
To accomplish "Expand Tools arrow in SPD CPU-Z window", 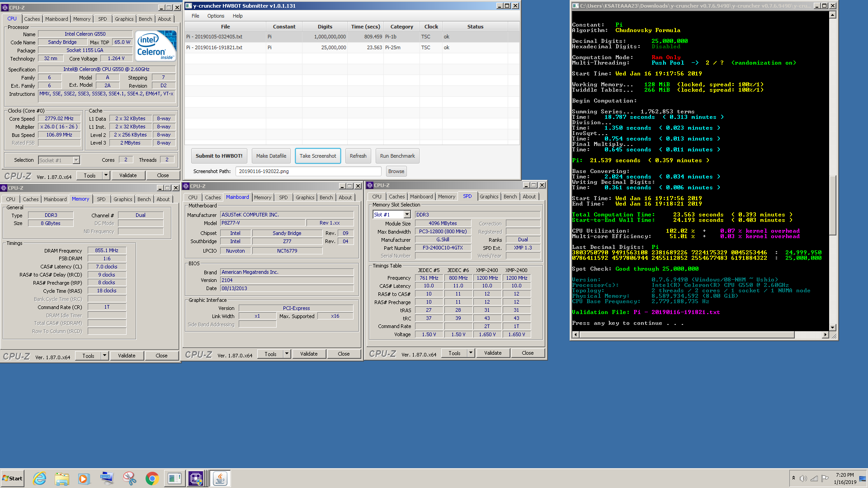I will pos(471,353).
